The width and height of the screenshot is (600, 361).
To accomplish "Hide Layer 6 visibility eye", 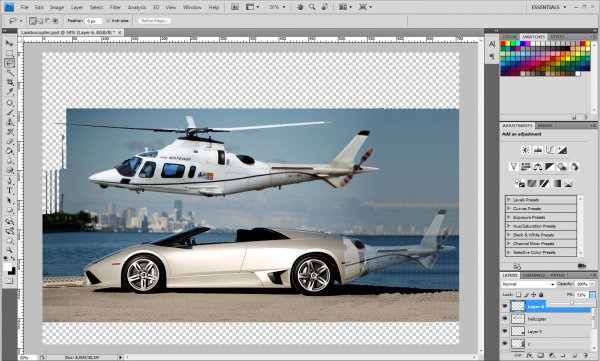I will 505,306.
